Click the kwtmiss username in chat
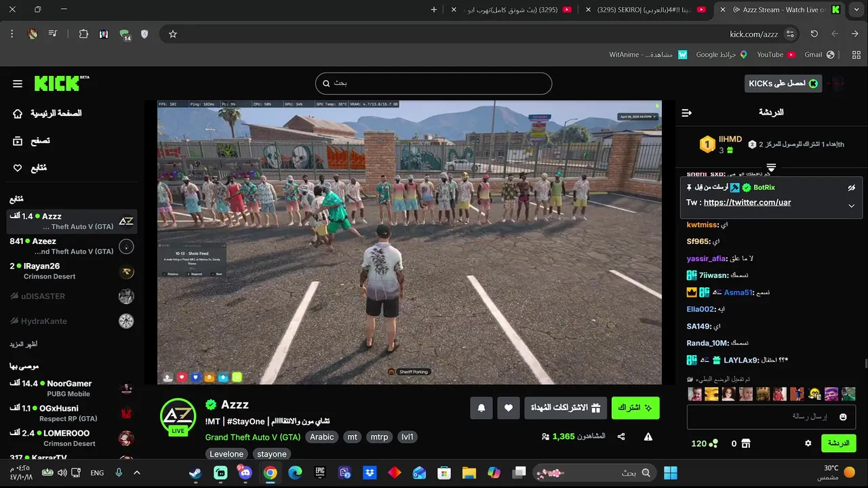Viewport: 868px width, 488px height. pos(702,225)
